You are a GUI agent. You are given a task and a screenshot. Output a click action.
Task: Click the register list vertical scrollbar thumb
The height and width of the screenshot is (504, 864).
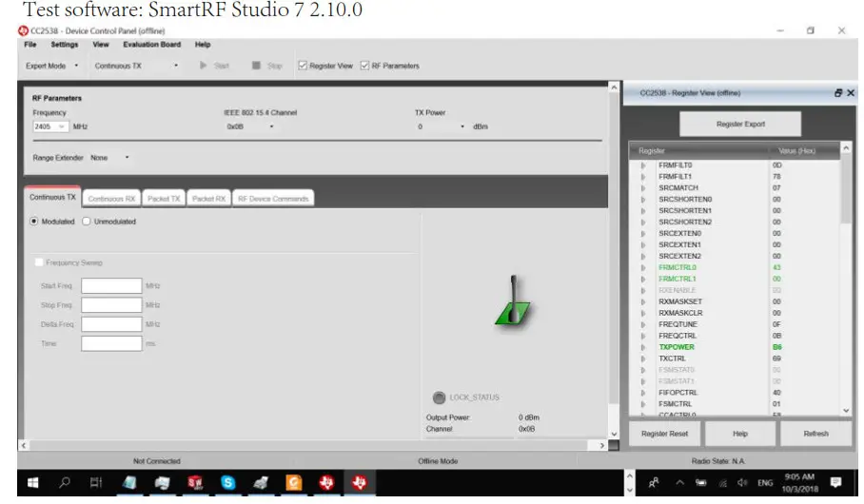pos(846,190)
